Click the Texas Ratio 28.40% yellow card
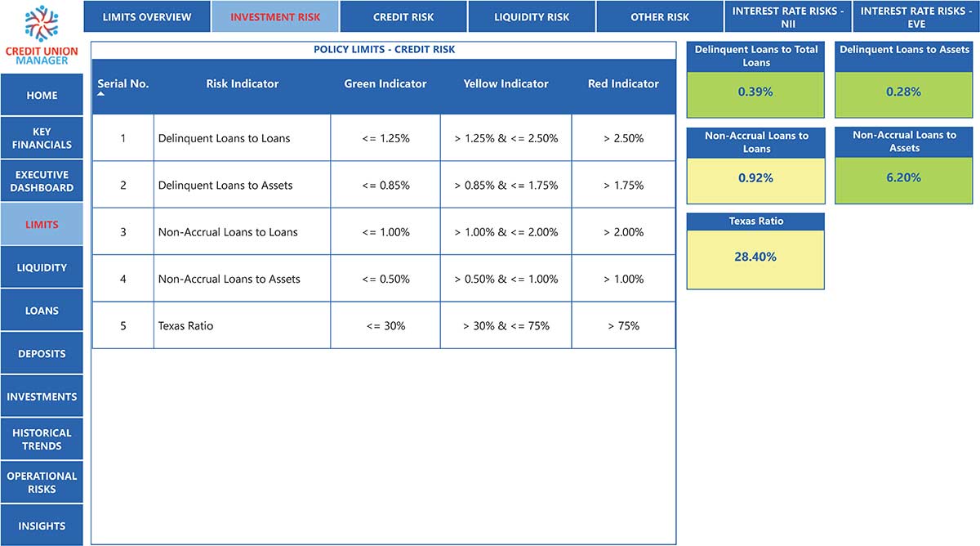The width and height of the screenshot is (980, 546). pos(755,251)
